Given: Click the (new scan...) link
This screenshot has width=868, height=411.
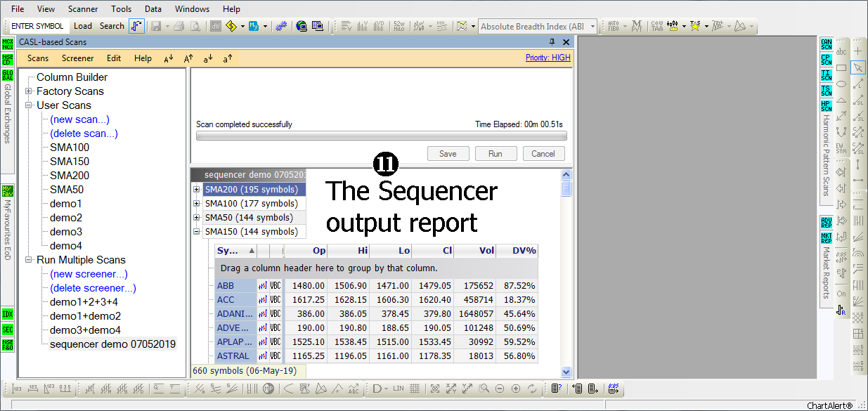Looking at the screenshot, I should click(x=79, y=119).
